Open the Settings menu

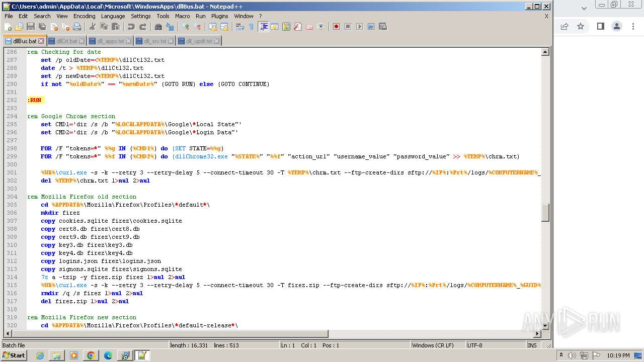pos(141,16)
